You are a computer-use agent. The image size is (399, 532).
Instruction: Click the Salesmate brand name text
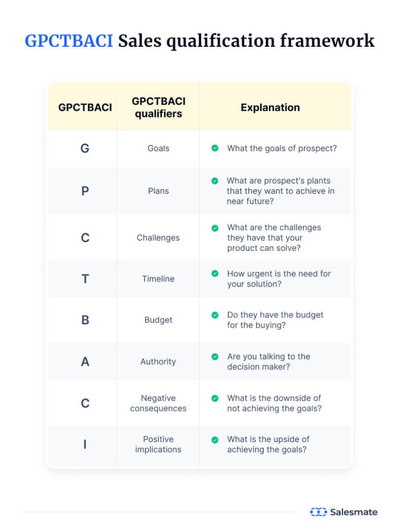[354, 512]
